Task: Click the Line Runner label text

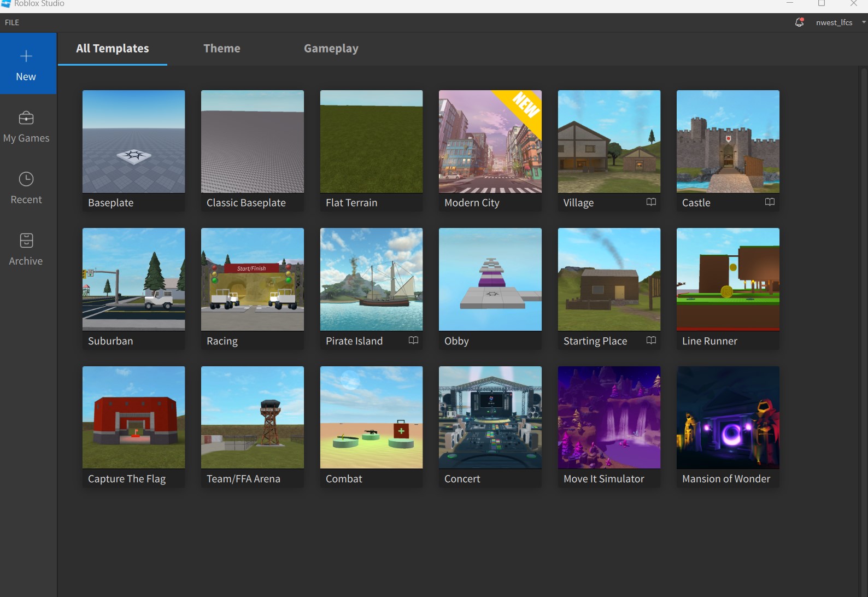Action: (x=709, y=341)
